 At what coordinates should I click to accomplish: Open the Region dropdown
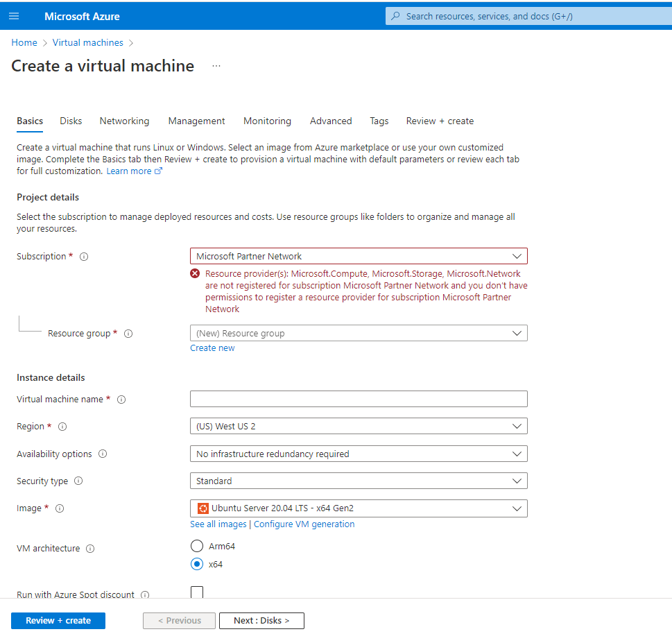coord(359,426)
